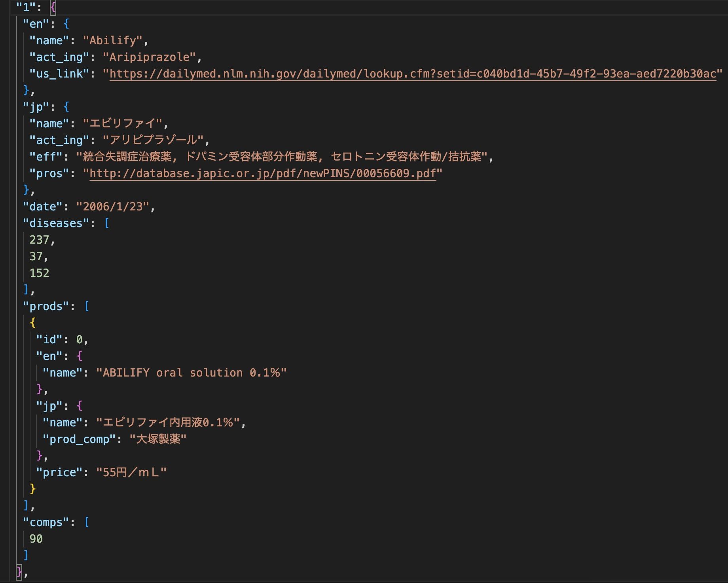
Task: Click the opening bracket of "diseases" array
Action: point(106,223)
